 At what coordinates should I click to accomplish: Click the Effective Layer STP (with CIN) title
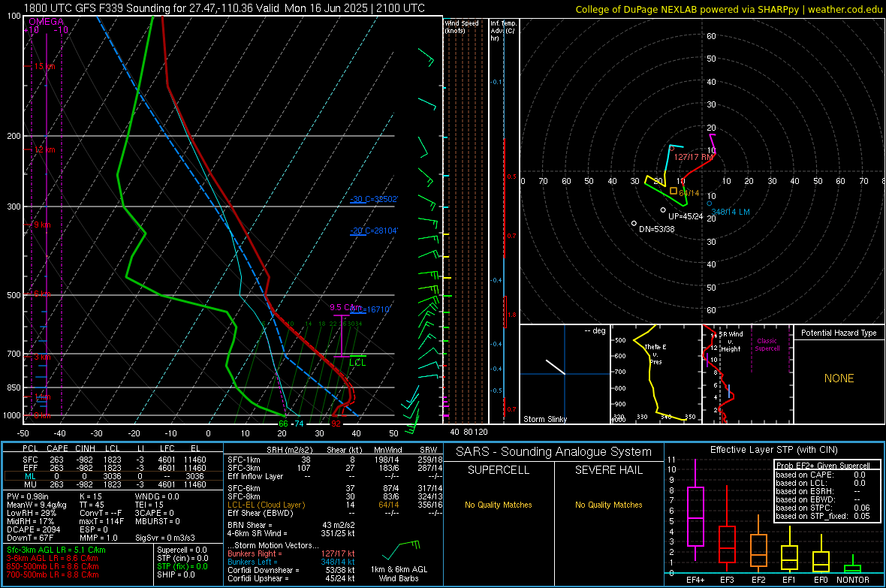pyautogui.click(x=773, y=450)
